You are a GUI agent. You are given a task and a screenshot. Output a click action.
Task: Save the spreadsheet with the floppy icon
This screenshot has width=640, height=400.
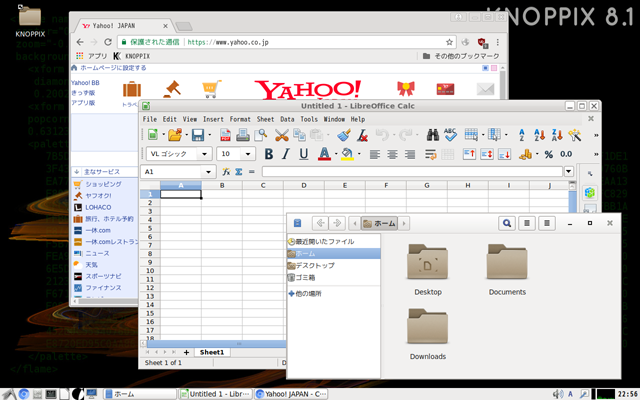click(x=198, y=135)
